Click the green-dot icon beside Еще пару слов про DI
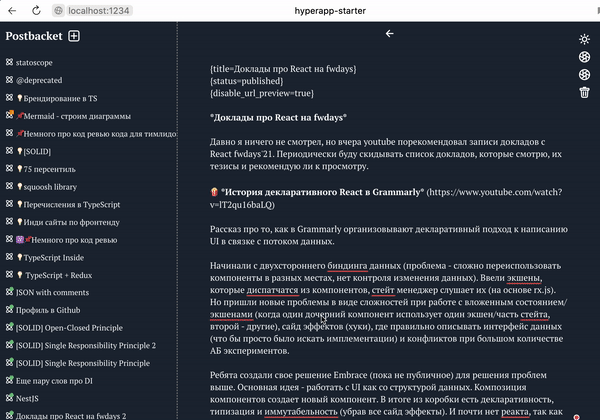Image resolution: width=600 pixels, height=420 pixels. (10, 380)
